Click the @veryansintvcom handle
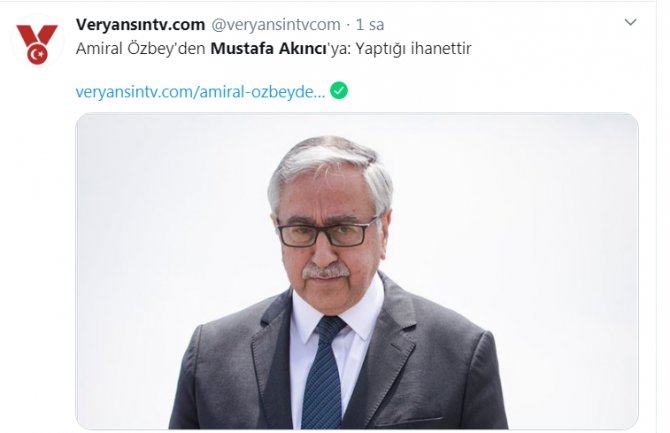This screenshot has width=670, height=433. (x=276, y=25)
